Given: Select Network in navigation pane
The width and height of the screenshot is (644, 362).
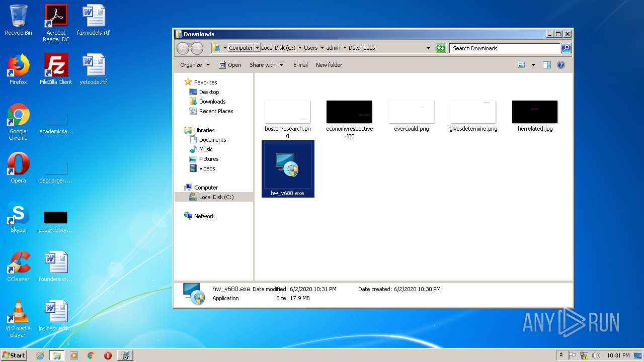Looking at the screenshot, I should pyautogui.click(x=200, y=216).
